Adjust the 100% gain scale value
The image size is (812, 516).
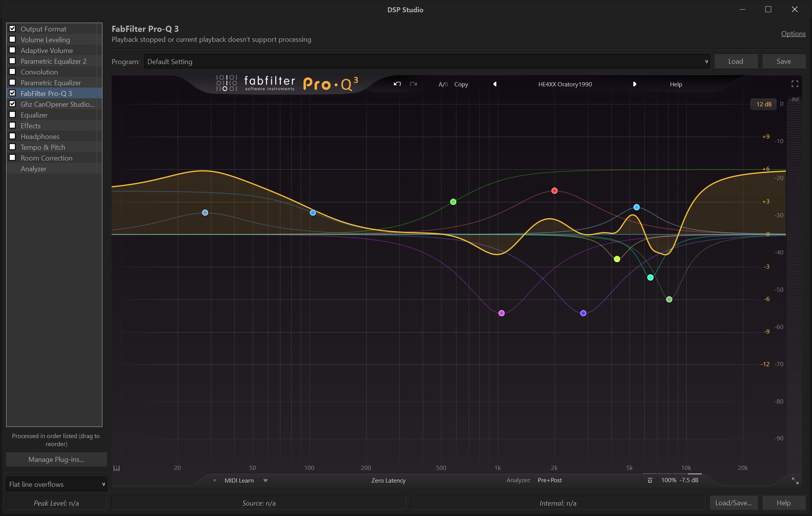(669, 480)
